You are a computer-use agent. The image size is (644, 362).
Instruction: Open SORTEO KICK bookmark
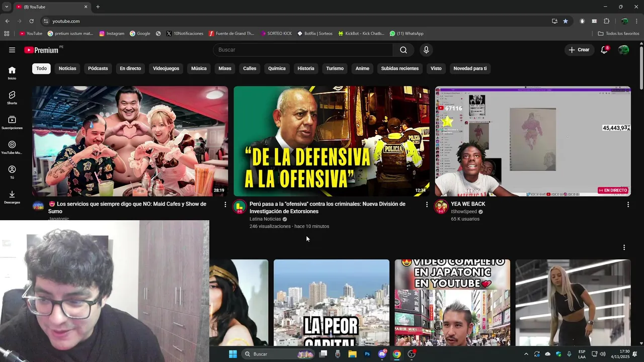(276, 34)
